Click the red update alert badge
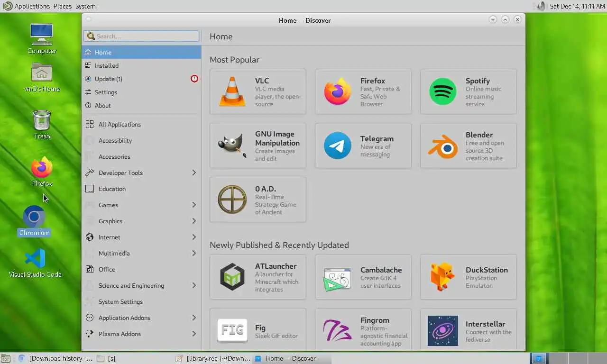The image size is (607, 364). click(194, 79)
